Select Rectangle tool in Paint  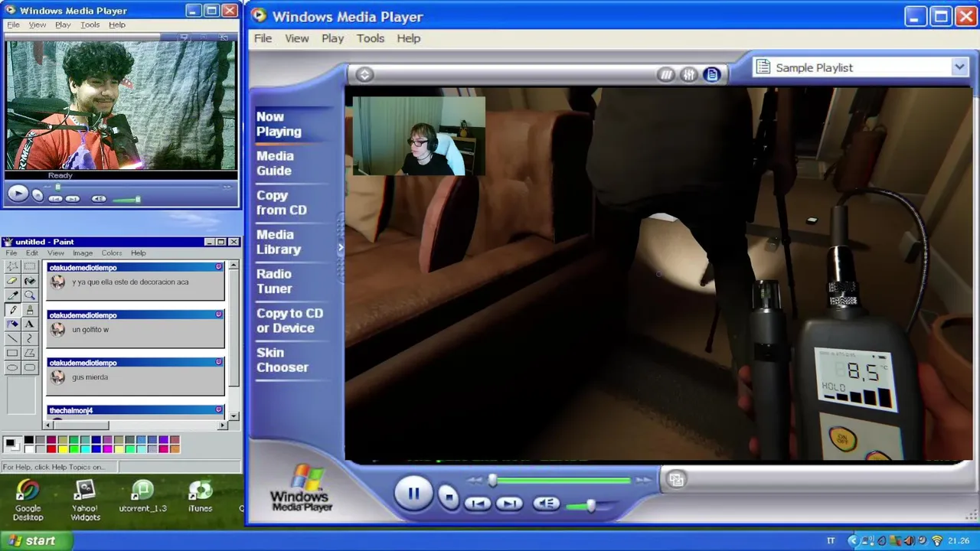12,354
